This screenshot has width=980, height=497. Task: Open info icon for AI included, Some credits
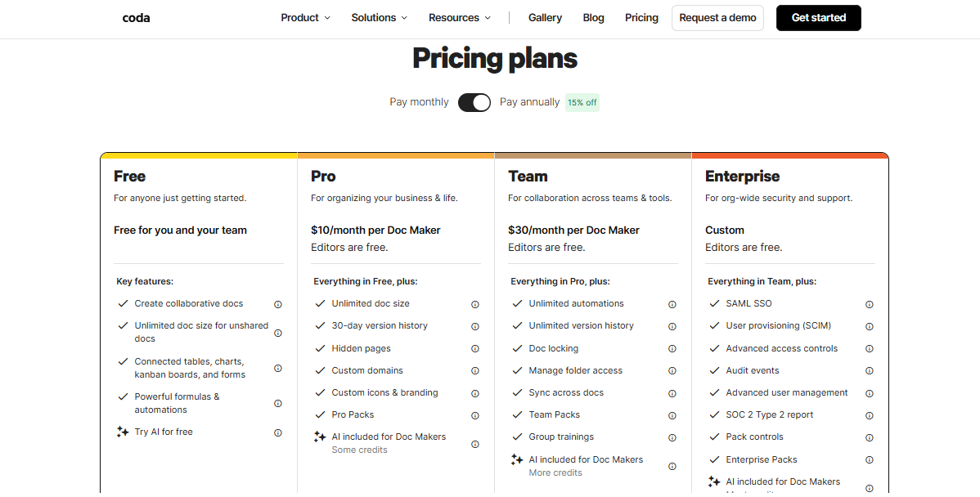(475, 444)
